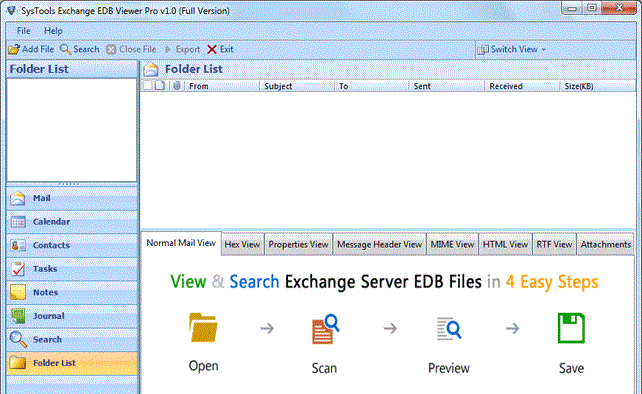Image resolution: width=642 pixels, height=394 pixels.
Task: Click the Add File label
Action: (x=38, y=49)
